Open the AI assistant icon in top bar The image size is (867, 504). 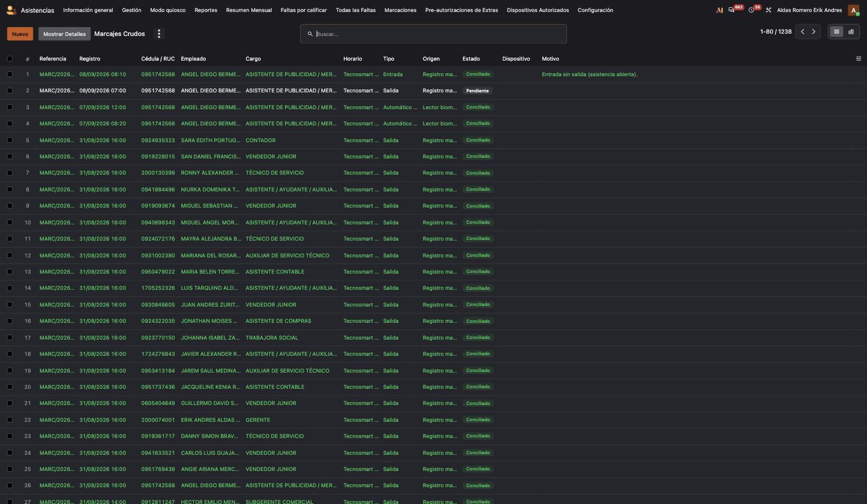coord(719,10)
